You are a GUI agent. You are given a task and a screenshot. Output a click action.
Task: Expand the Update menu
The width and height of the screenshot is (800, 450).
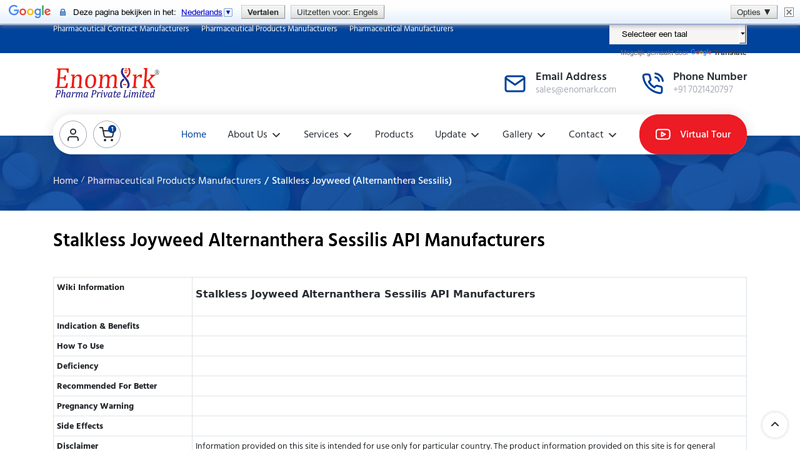click(x=457, y=134)
